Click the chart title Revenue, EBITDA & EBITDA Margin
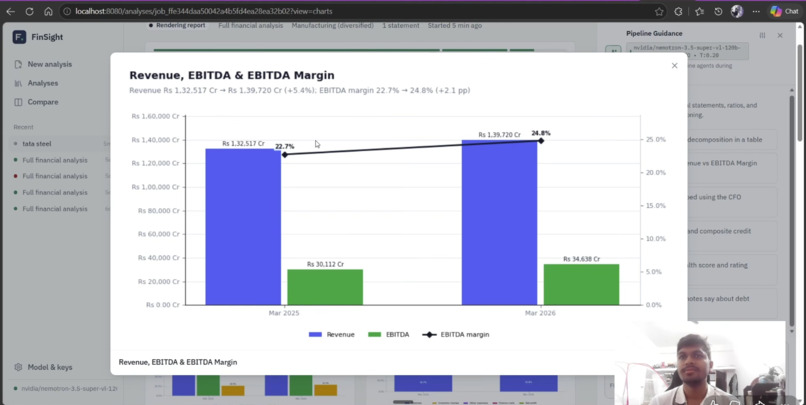The height and width of the screenshot is (405, 806). pyautogui.click(x=232, y=76)
